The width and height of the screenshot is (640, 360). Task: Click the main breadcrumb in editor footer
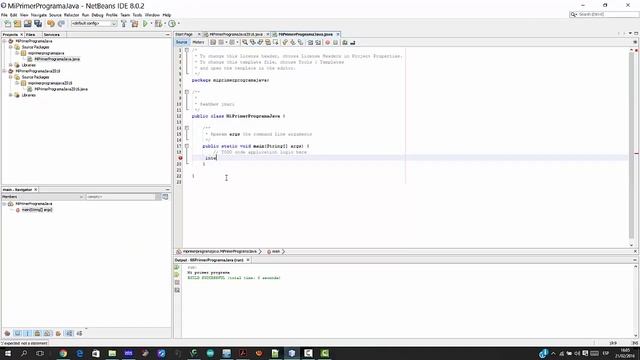[x=276, y=251]
